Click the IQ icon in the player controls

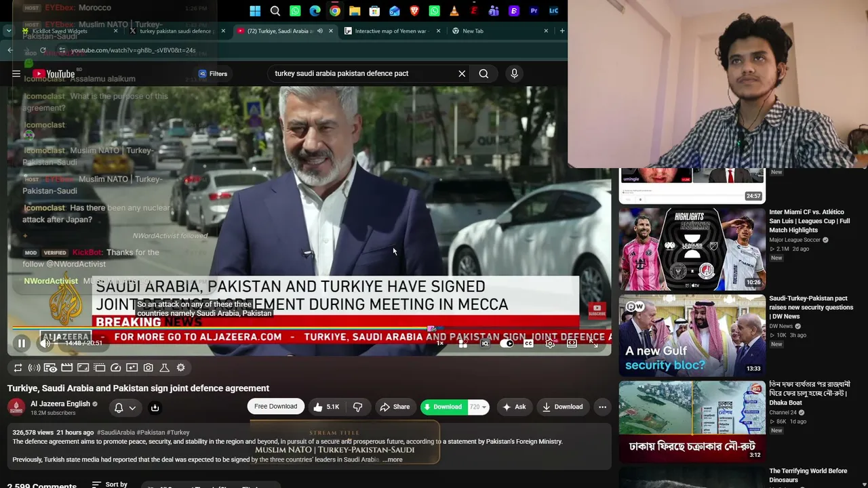pos(485,344)
